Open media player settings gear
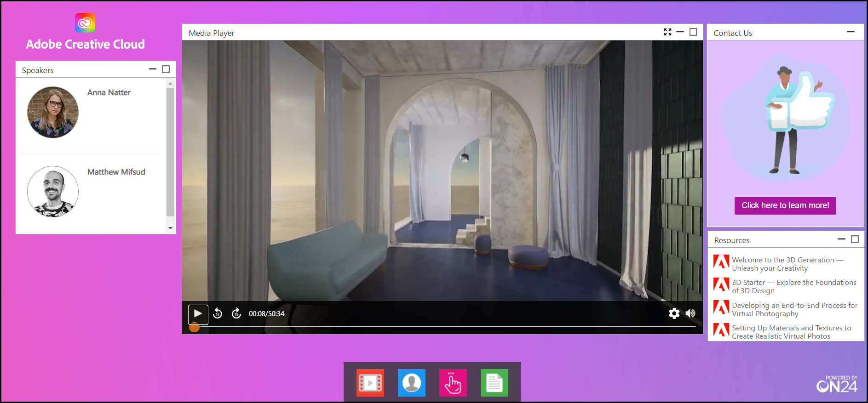The height and width of the screenshot is (403, 868). (674, 313)
